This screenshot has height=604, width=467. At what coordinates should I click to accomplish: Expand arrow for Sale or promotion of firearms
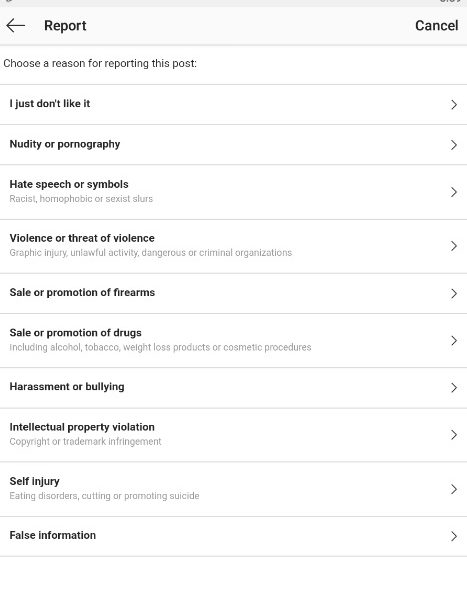454,294
